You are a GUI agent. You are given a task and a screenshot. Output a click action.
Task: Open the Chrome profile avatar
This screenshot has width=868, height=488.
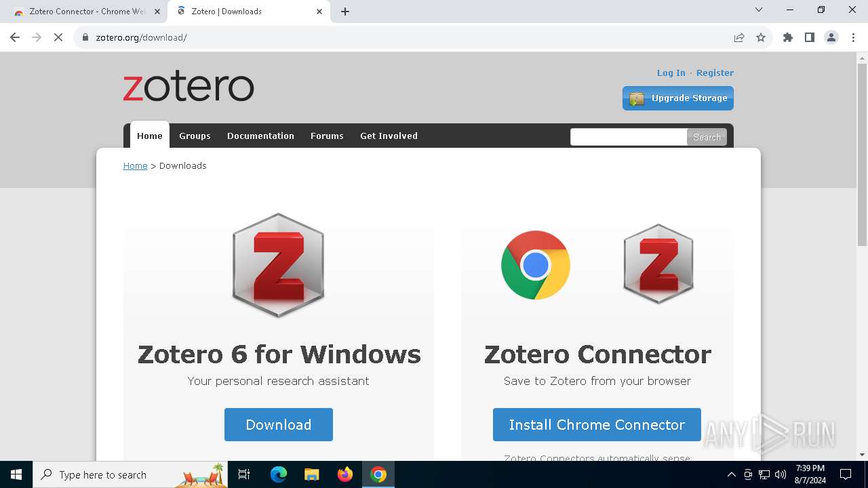pos(831,37)
